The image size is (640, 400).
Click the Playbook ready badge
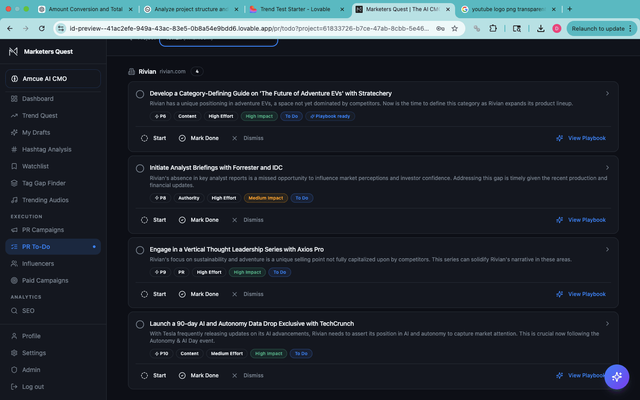[x=330, y=116]
